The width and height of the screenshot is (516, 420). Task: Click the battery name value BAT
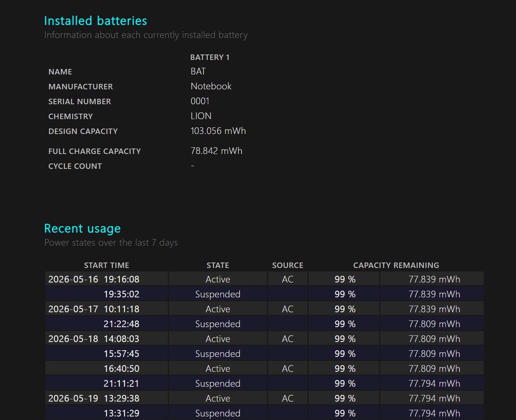click(198, 71)
